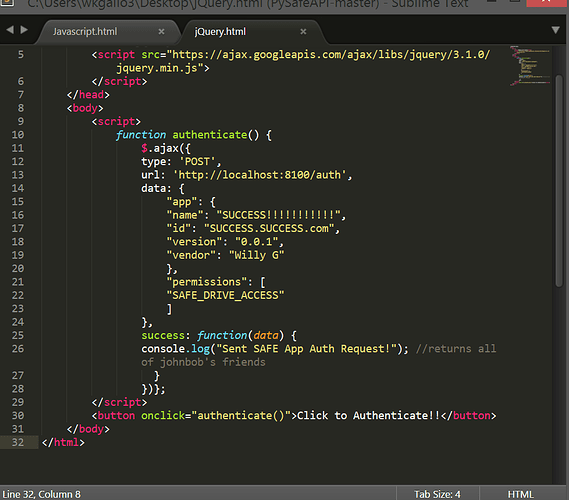The image size is (569, 500).
Task: Click line number 10 in the gutter
Action: click(x=18, y=135)
